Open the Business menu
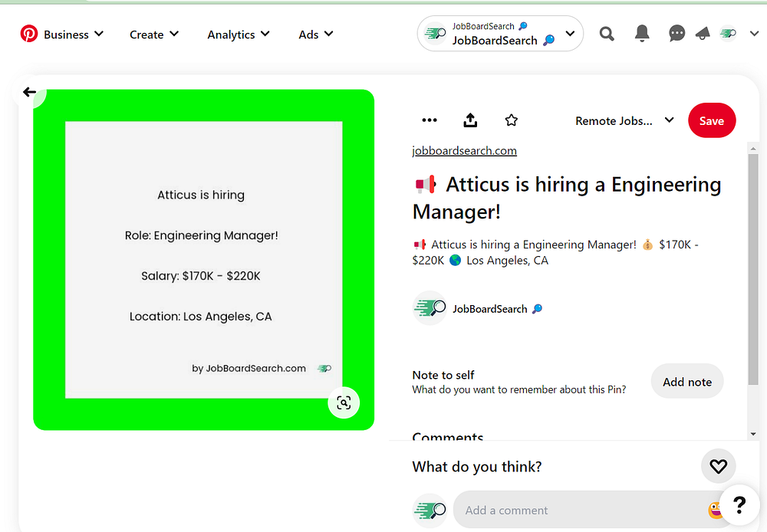 tap(74, 34)
